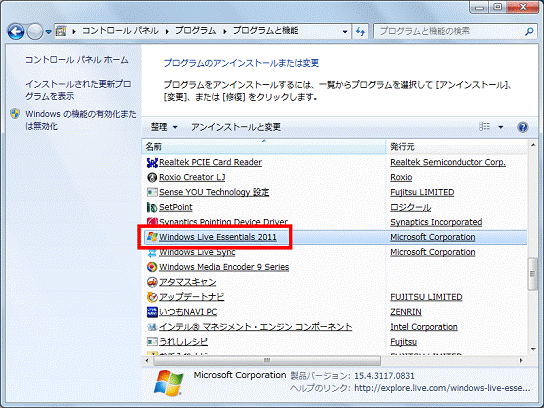This screenshot has width=544, height=408.
Task: Click Intel Corporation publisher cell
Action: 424,327
